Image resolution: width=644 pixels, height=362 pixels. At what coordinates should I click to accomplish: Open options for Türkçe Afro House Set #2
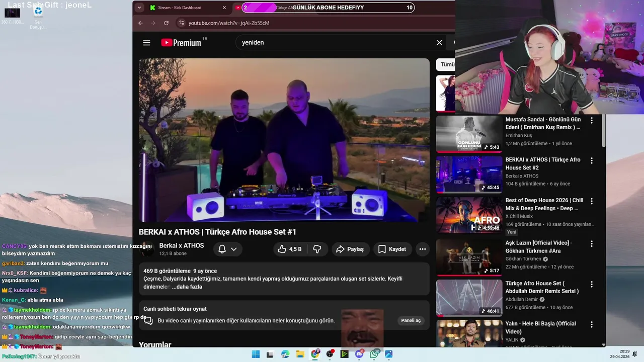pyautogui.click(x=592, y=161)
